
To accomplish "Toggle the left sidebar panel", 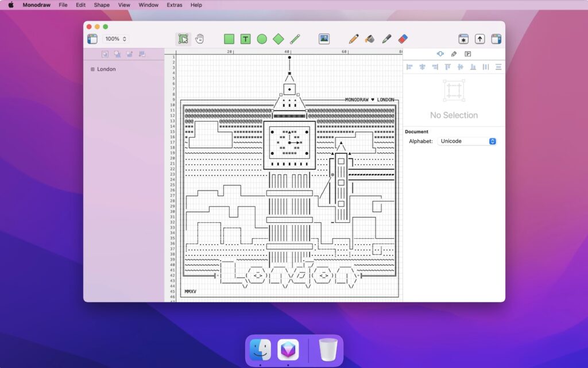I will coord(92,39).
